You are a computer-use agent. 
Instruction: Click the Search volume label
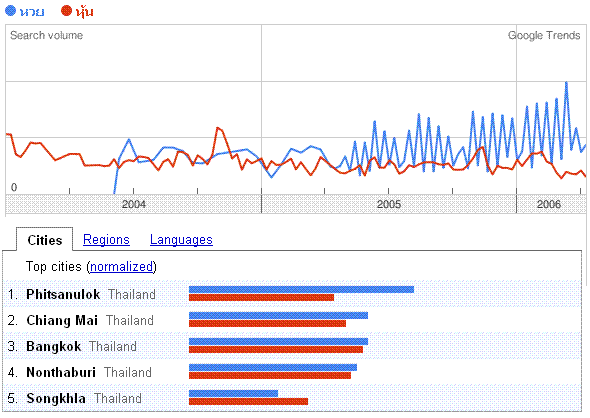tap(46, 35)
